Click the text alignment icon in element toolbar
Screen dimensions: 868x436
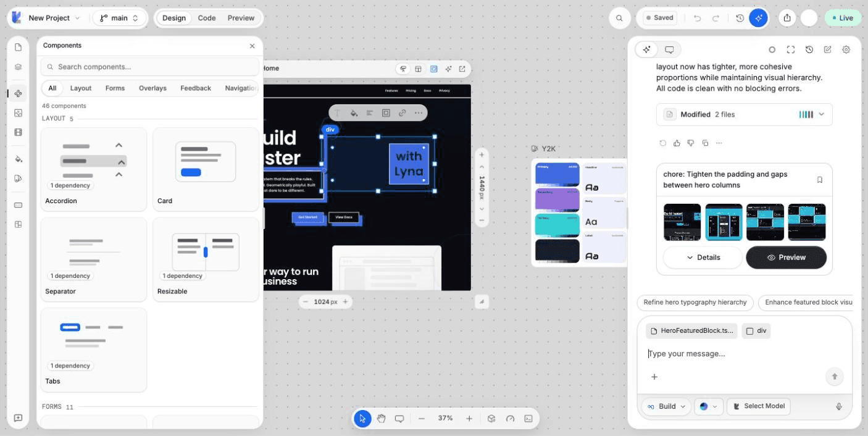click(370, 113)
